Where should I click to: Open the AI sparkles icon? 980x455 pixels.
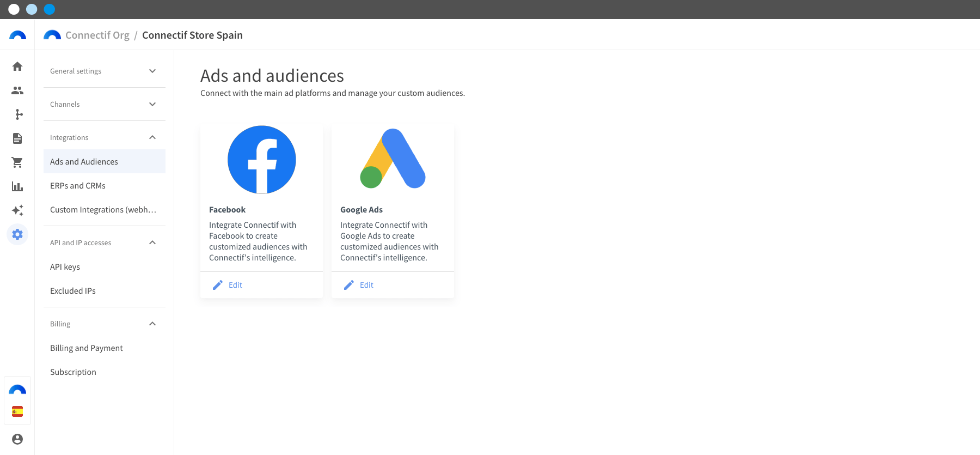pyautogui.click(x=17, y=210)
